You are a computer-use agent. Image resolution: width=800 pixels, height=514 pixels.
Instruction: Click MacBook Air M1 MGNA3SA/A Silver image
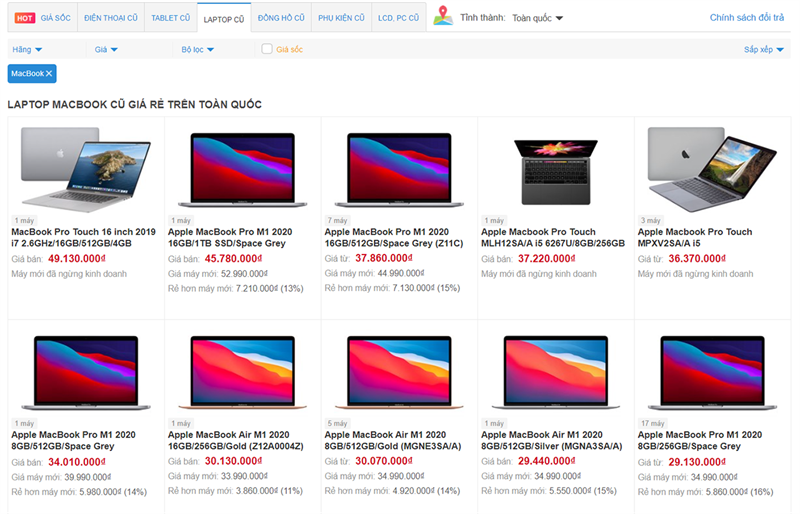tap(556, 372)
